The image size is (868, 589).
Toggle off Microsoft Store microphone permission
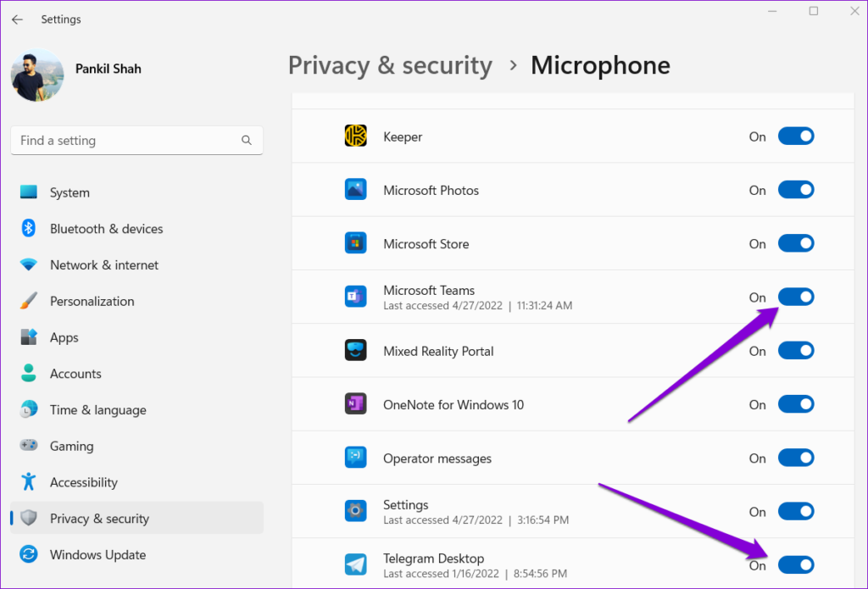click(x=795, y=243)
